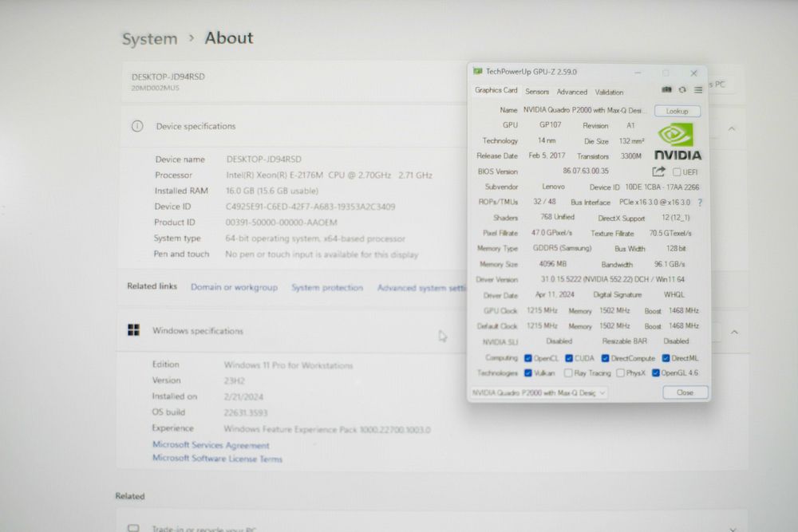Open the System protection link
798x532 pixels.
pos(326,287)
